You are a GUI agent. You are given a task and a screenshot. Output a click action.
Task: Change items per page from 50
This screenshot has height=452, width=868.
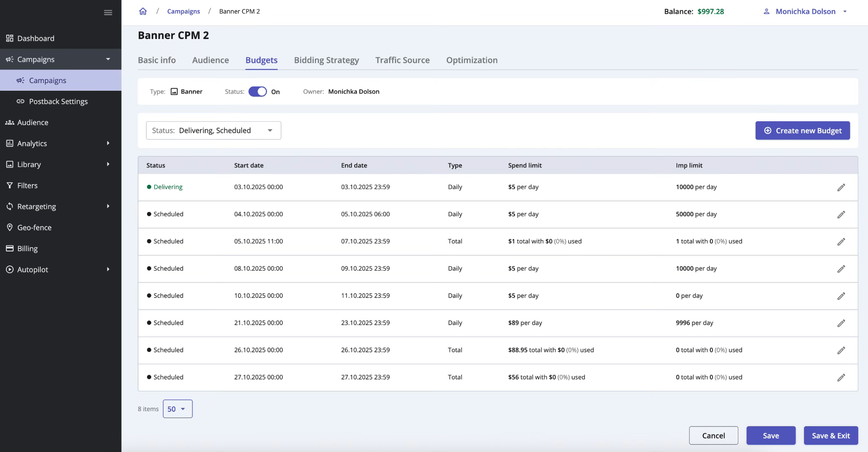(177, 409)
